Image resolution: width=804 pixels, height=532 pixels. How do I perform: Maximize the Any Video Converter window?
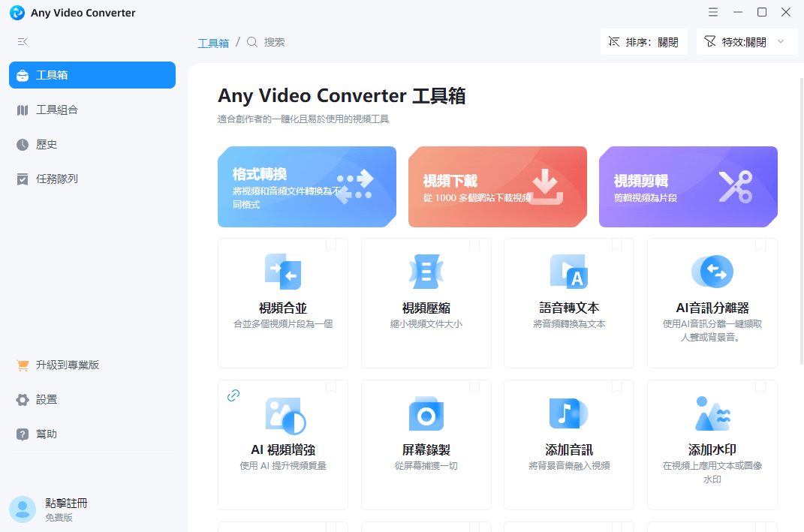762,12
